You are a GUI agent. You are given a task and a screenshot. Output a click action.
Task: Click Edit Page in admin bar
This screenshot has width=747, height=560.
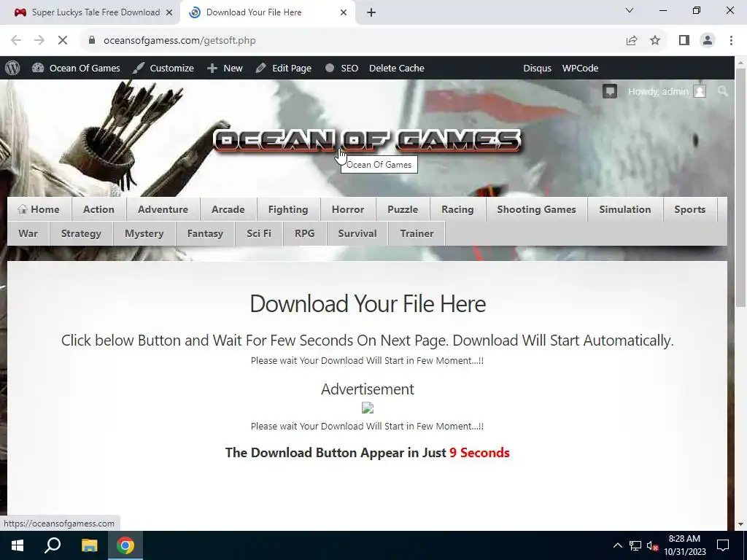(284, 68)
